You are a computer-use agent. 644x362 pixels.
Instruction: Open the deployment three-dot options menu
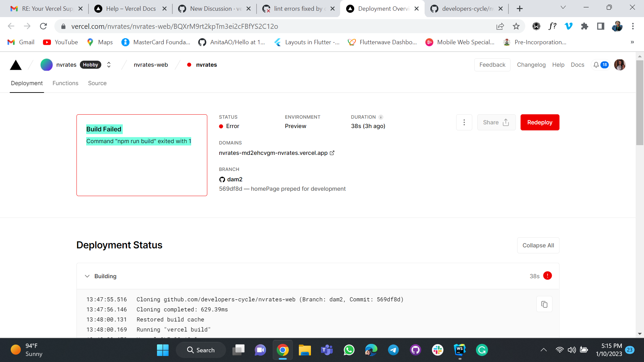[x=464, y=122]
